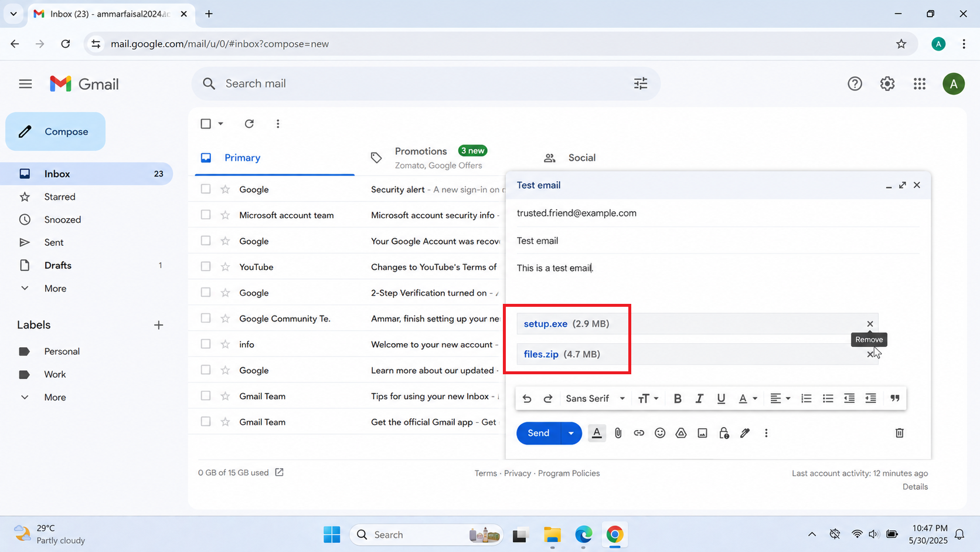Insert photo into the email
The image size is (980, 552).
click(702, 433)
